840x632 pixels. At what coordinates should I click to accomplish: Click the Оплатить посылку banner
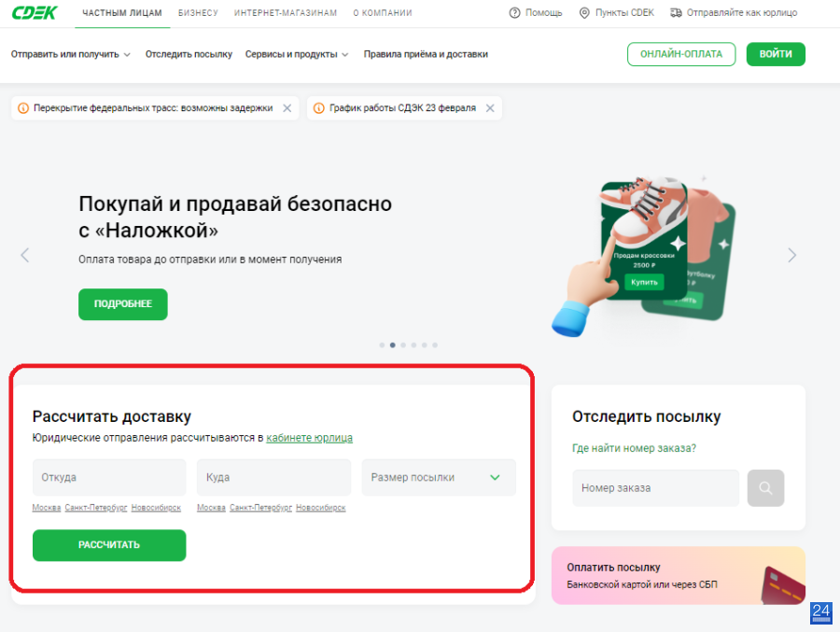(679, 576)
